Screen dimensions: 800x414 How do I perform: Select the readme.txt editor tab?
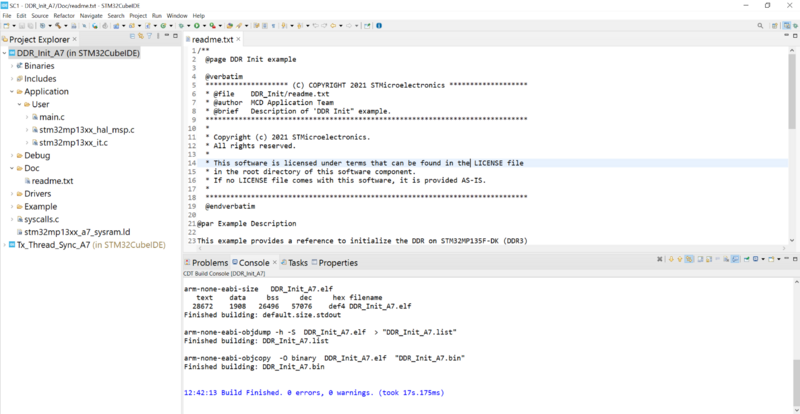210,39
